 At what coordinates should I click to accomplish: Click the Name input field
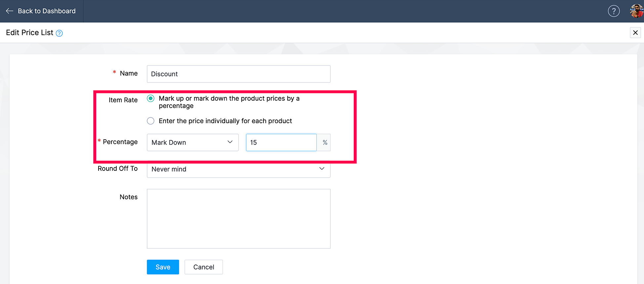pos(238,74)
